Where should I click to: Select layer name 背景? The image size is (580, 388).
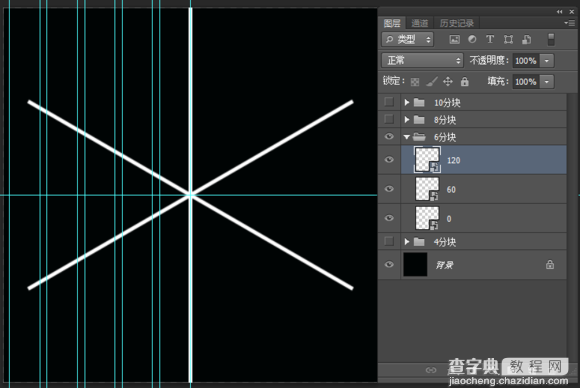point(444,265)
